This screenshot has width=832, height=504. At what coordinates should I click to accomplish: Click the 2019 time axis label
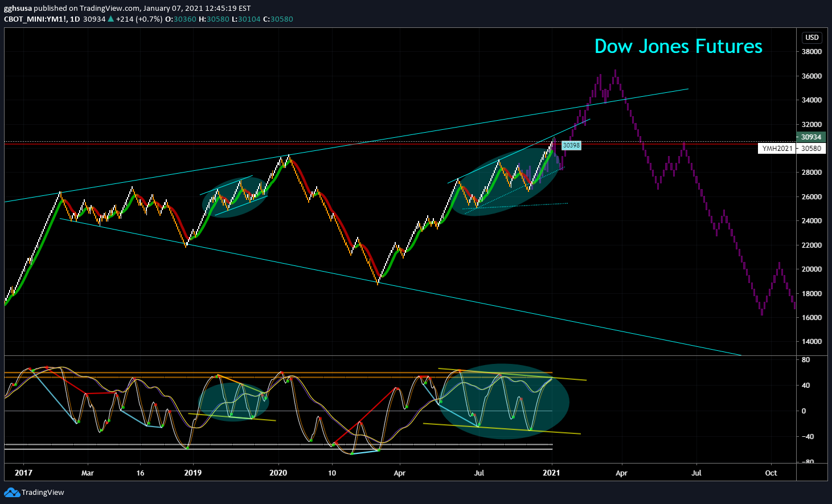[192, 473]
